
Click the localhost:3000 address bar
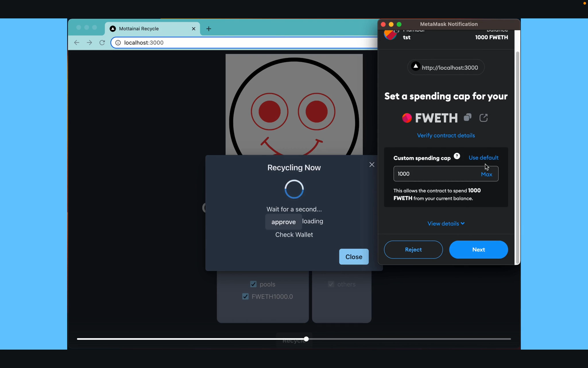pyautogui.click(x=244, y=43)
